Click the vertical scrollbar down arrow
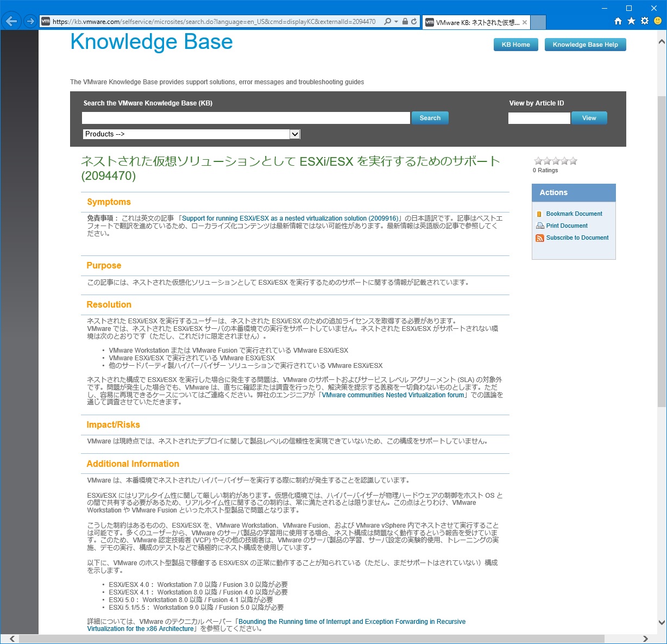This screenshot has height=644, width=667. (x=662, y=623)
